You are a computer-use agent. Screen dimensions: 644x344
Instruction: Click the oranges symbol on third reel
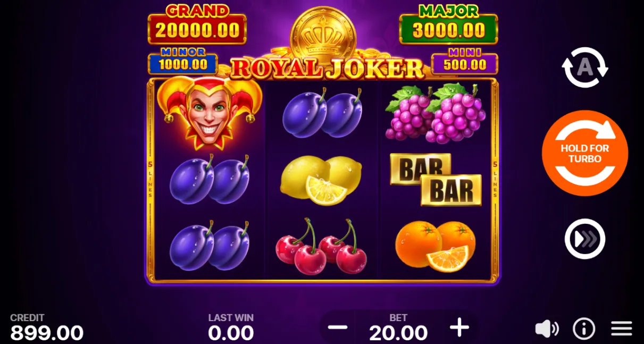click(x=436, y=246)
